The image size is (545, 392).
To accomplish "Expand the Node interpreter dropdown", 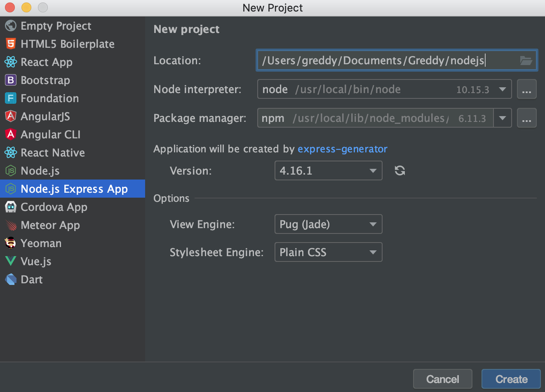I will click(502, 89).
